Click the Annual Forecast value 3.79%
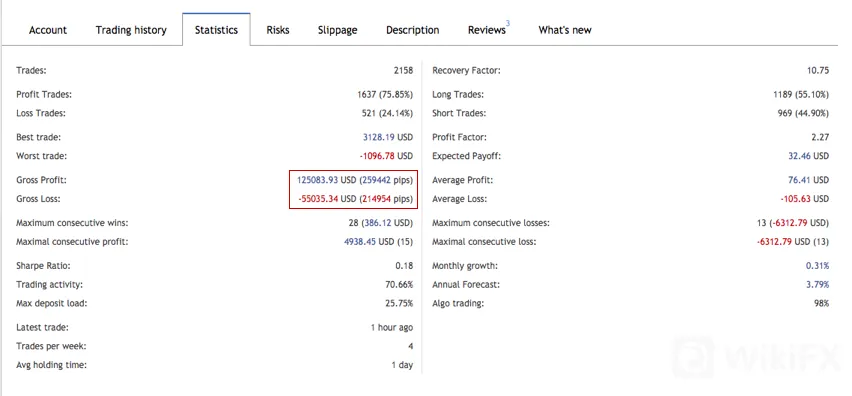Image resolution: width=852 pixels, height=396 pixels. (x=817, y=285)
